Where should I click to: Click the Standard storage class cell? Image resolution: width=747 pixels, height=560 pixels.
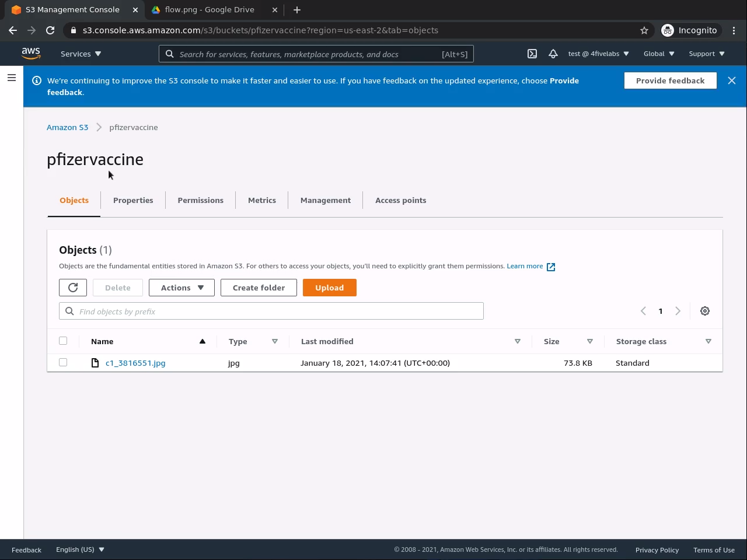coord(633,363)
